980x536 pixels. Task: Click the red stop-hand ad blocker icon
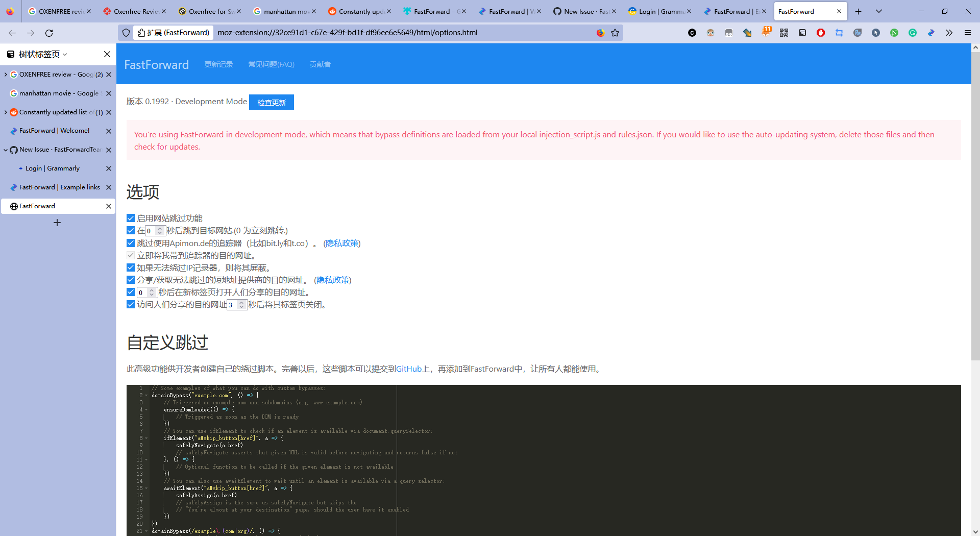pyautogui.click(x=820, y=33)
